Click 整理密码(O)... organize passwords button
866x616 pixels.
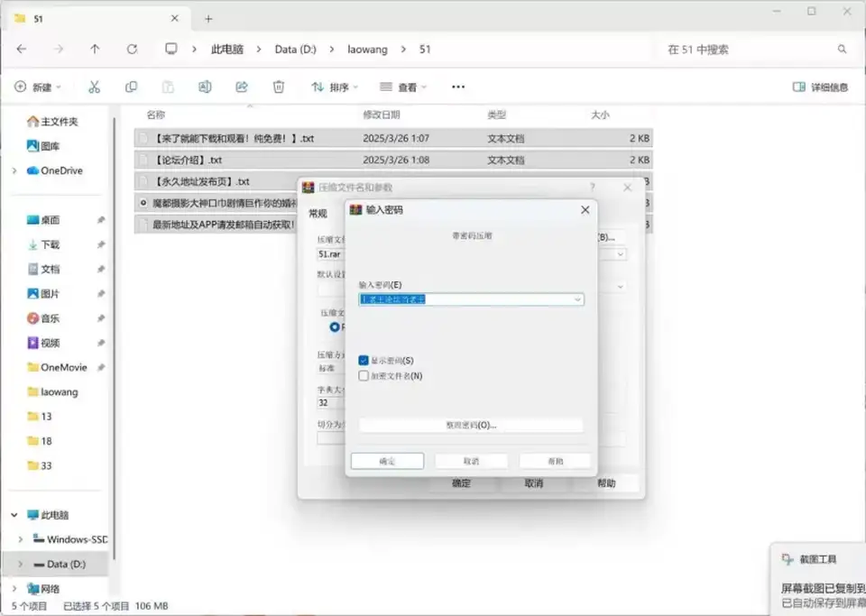(471, 425)
